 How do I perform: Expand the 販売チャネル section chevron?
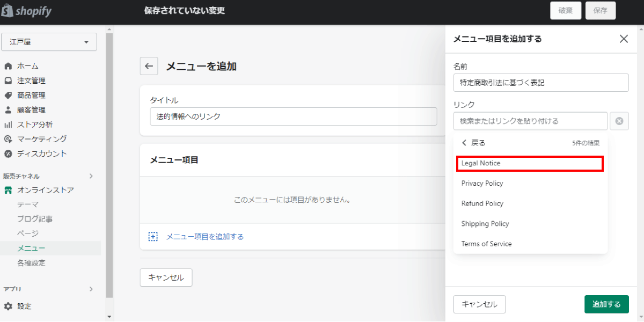(91, 176)
